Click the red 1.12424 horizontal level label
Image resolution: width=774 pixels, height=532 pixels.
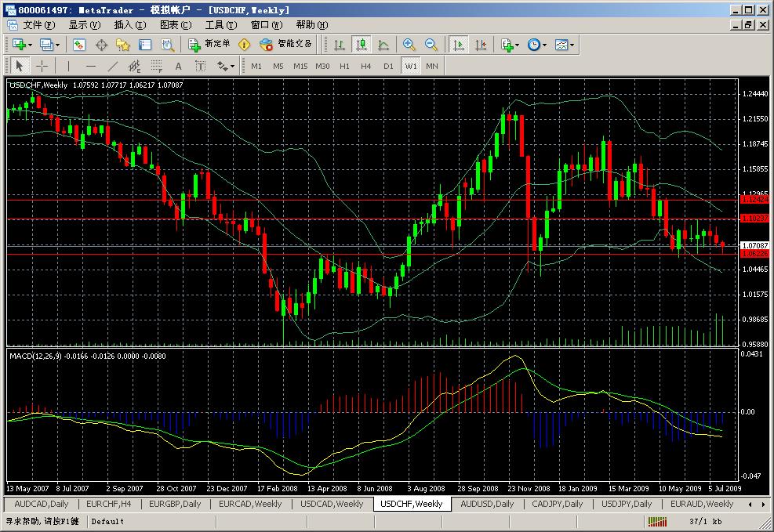[755, 200]
